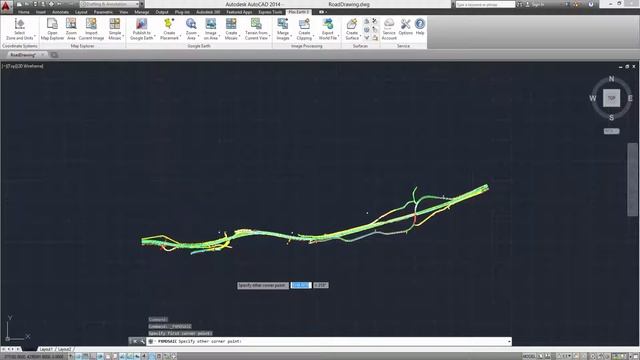640x360 pixels.
Task: Click Publish to Google Earth
Action: [x=142, y=29]
